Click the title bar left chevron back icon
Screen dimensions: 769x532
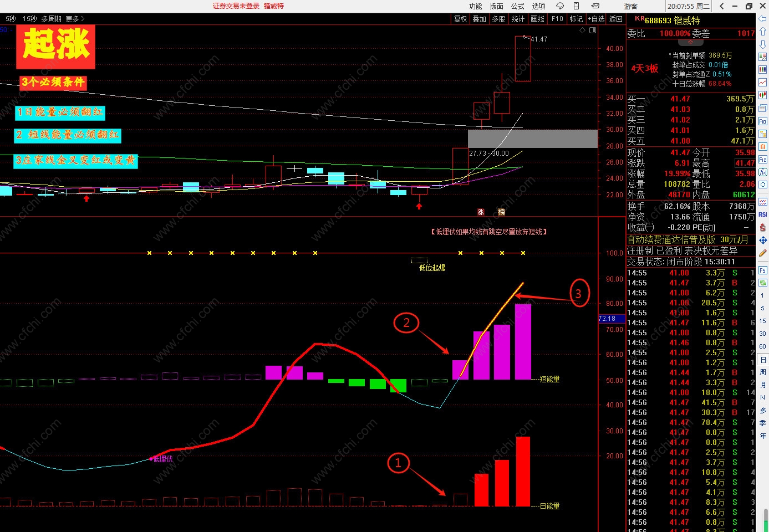click(x=721, y=6)
